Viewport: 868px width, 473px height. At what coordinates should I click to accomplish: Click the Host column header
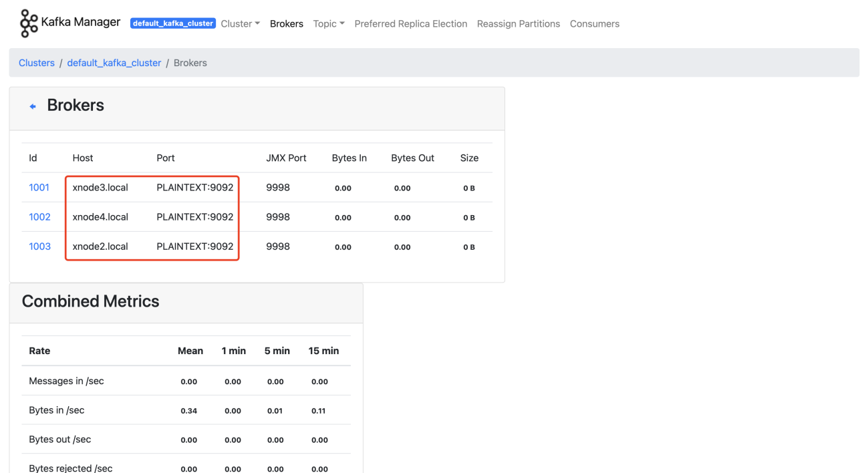(x=83, y=158)
